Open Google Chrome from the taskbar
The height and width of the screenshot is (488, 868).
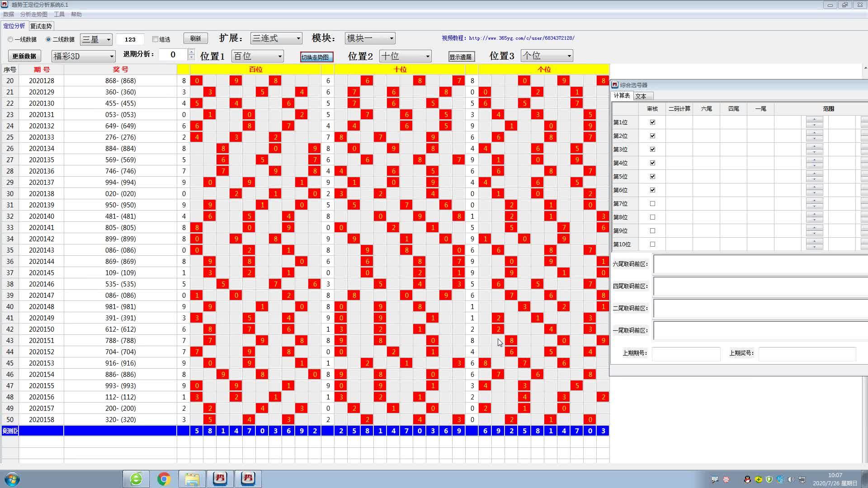164,479
